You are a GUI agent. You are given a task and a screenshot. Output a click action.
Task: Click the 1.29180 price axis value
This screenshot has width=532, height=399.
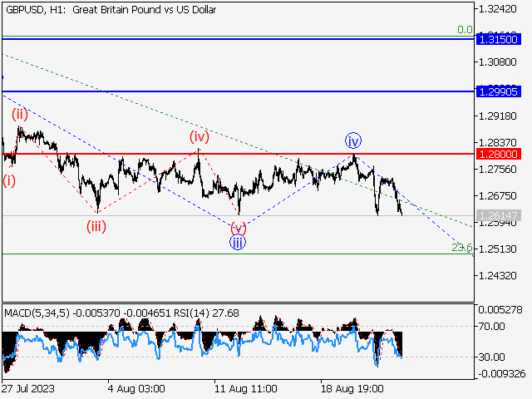point(497,116)
